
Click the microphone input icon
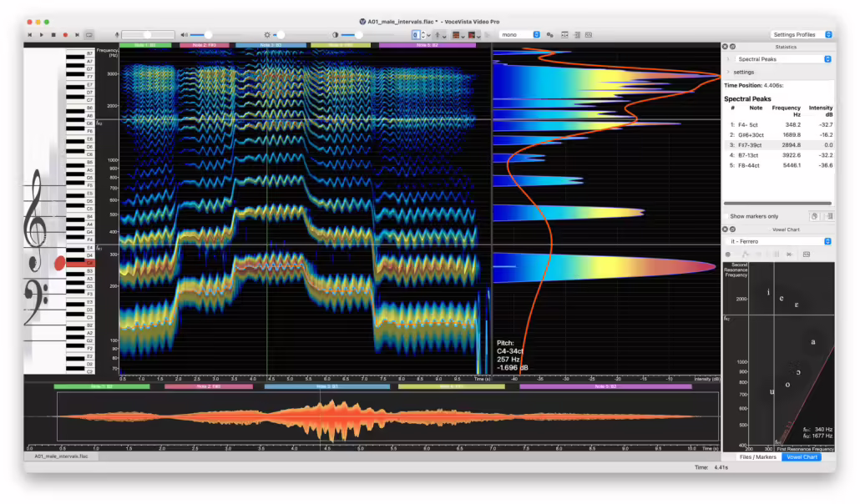pyautogui.click(x=117, y=34)
